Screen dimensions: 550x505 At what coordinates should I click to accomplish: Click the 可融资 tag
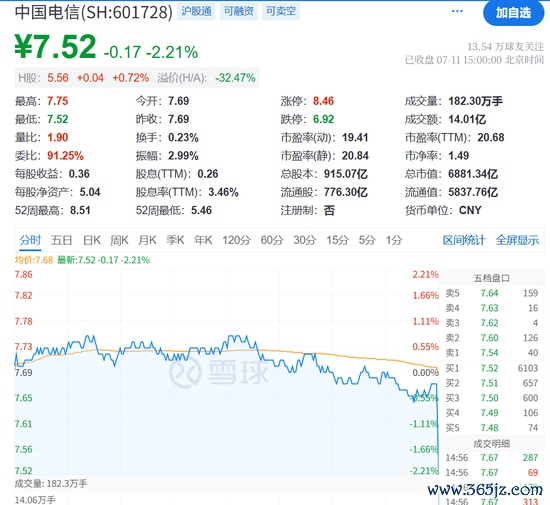pos(239,12)
